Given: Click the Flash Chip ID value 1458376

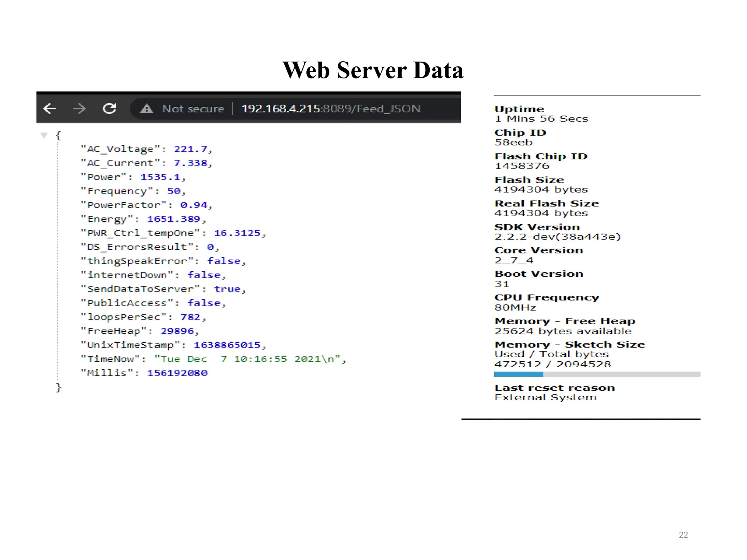Looking at the screenshot, I should [522, 166].
